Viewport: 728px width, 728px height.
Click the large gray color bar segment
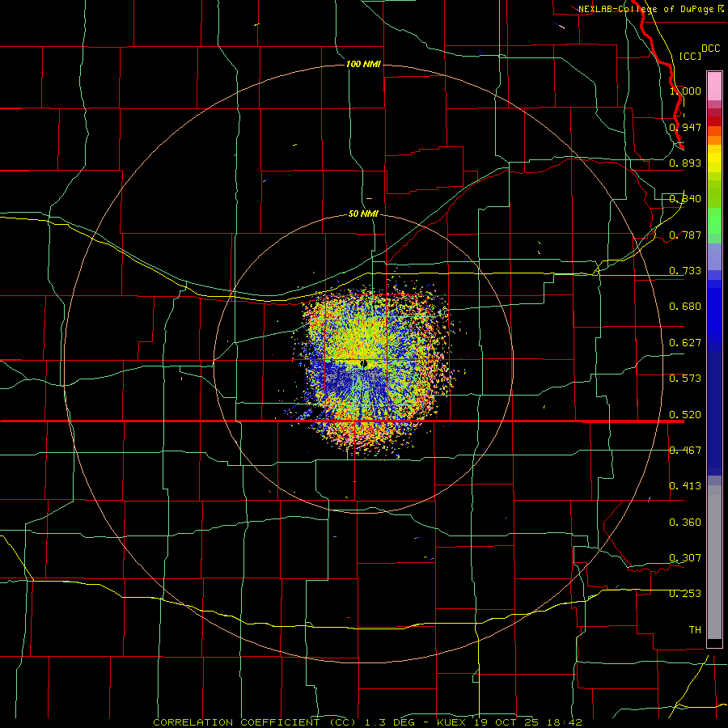(714, 562)
